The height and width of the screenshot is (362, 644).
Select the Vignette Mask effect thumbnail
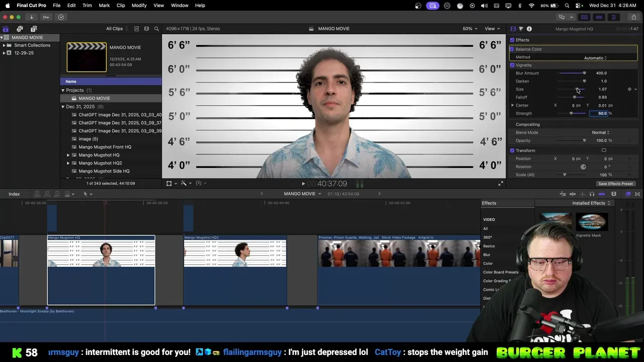(591, 222)
